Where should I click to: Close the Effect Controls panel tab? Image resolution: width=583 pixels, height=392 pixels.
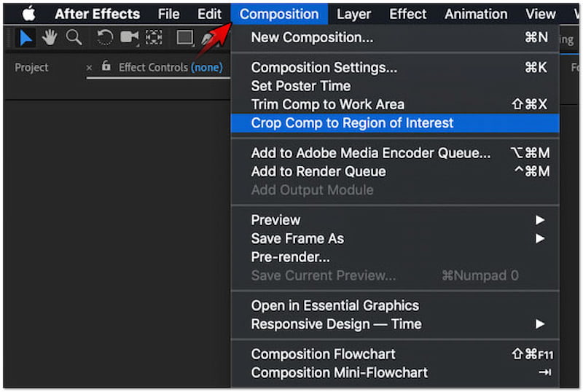click(90, 67)
